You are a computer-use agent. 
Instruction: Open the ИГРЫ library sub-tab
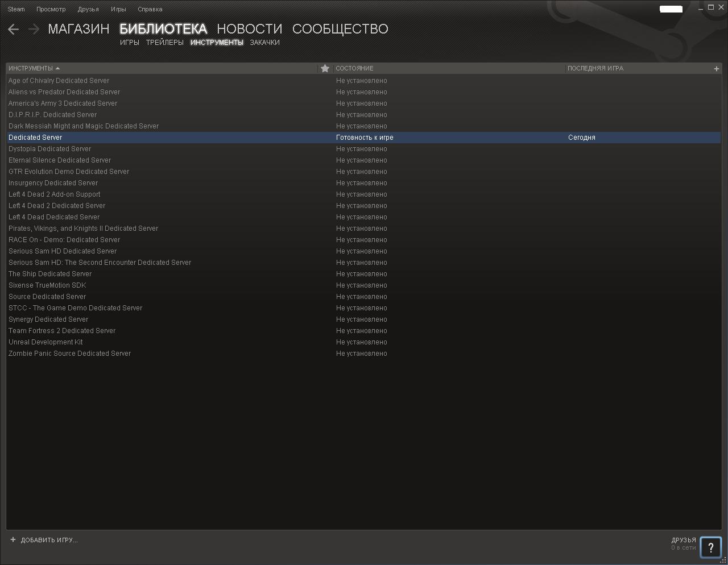point(130,43)
